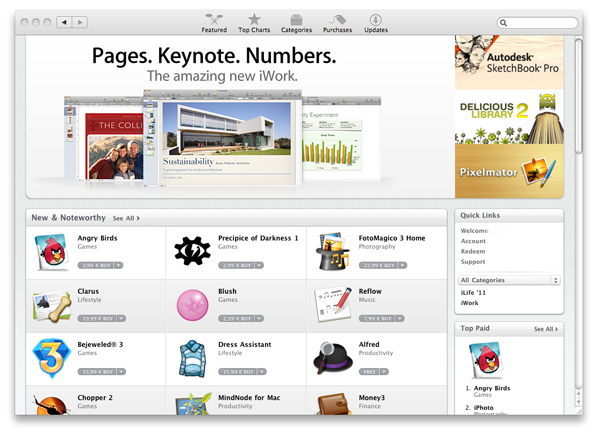The image size is (600, 437).
Task: Click the Bejeweled 3 gem icon
Action: [x=52, y=358]
